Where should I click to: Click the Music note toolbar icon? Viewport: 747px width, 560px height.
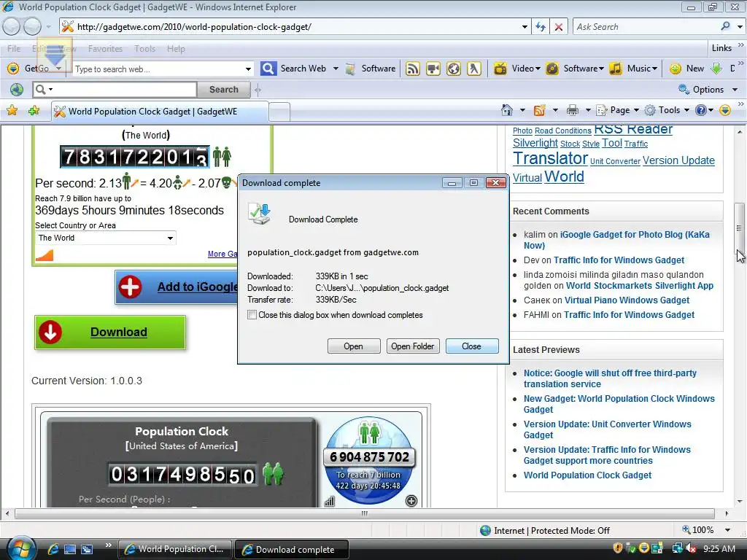616,69
